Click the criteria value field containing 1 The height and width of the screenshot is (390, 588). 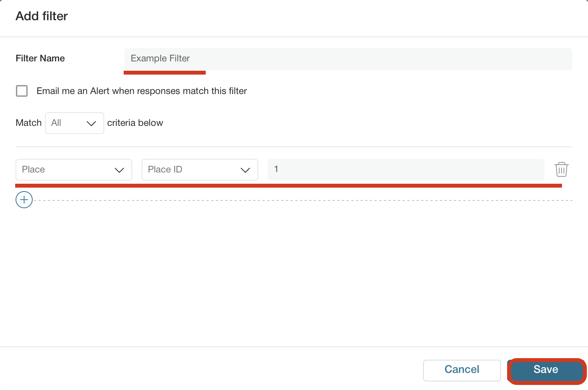[406, 169]
